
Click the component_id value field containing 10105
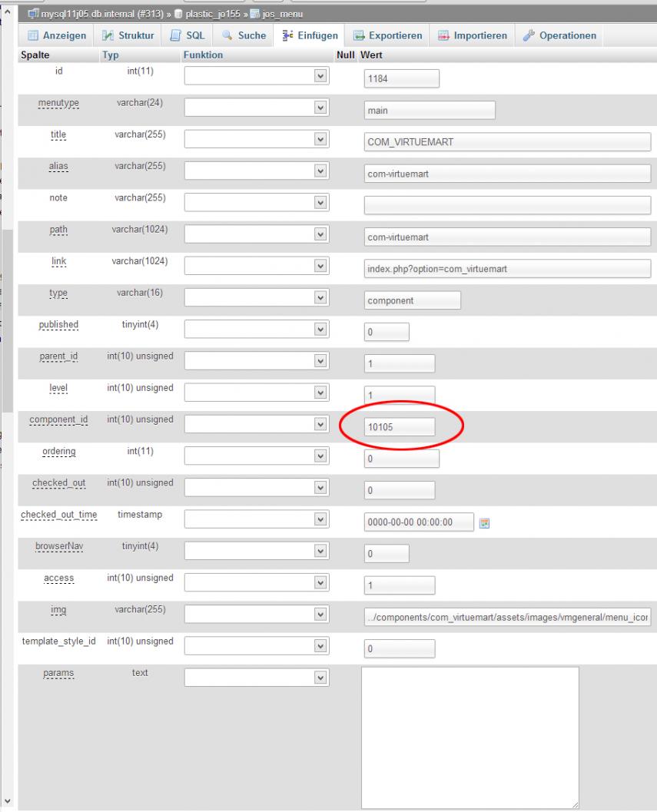pos(399,428)
